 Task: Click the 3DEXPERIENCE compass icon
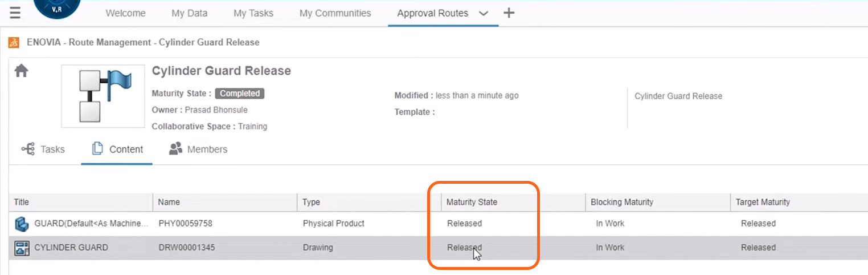pos(58,8)
